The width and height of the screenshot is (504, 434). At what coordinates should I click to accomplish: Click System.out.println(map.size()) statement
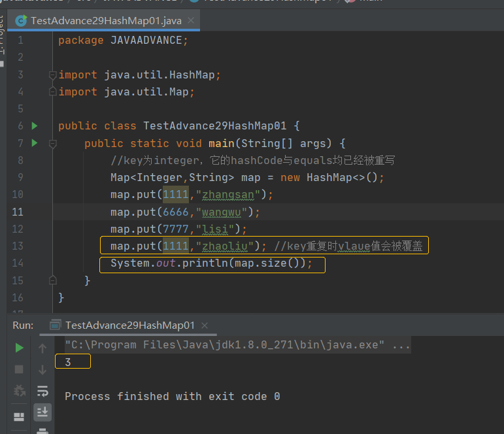(211, 263)
